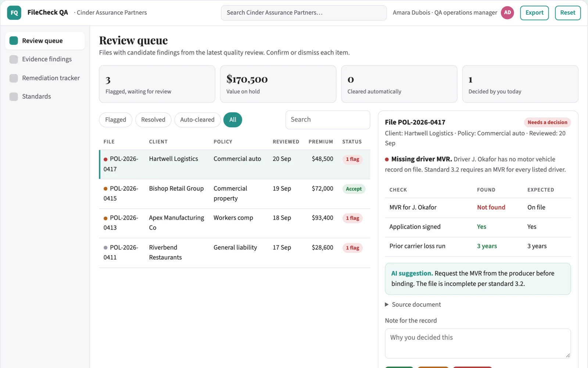Expand the Source document disclosure triangle
Screen dimensions: 588x368
(x=387, y=304)
